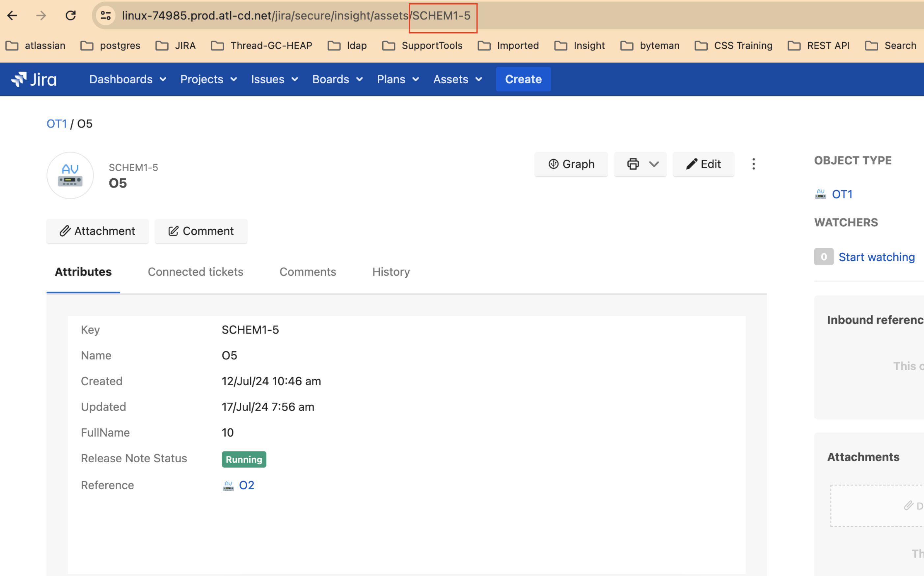
Task: Click the Edit pencil button
Action: tap(703, 164)
